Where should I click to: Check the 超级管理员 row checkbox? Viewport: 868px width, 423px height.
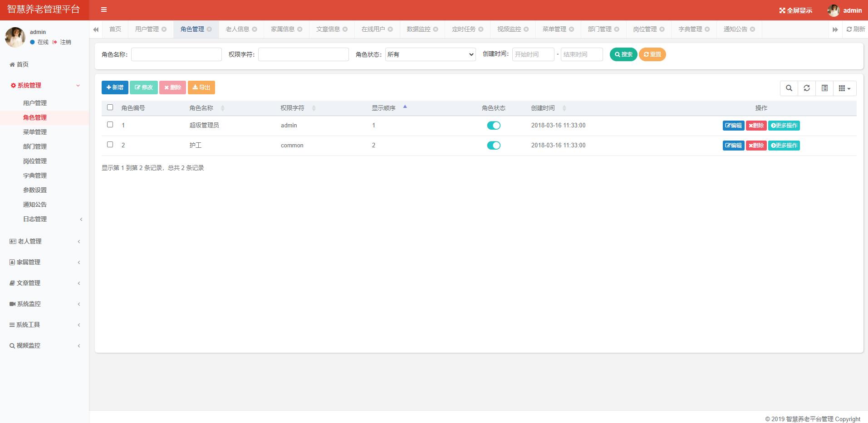pos(110,125)
